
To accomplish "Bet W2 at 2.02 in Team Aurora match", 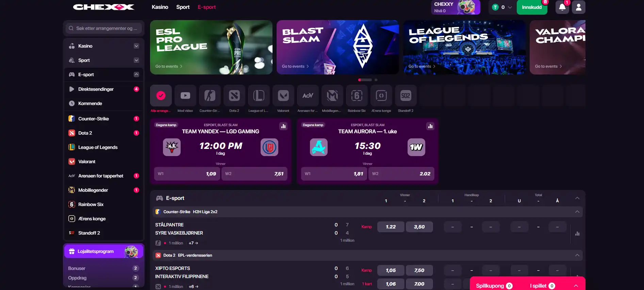I will click(x=401, y=174).
